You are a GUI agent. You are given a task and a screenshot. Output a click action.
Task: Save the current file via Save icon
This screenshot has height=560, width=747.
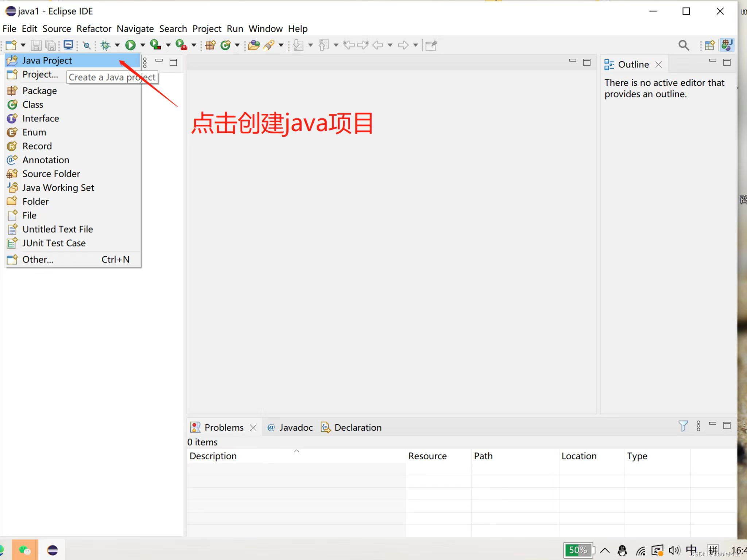(36, 45)
